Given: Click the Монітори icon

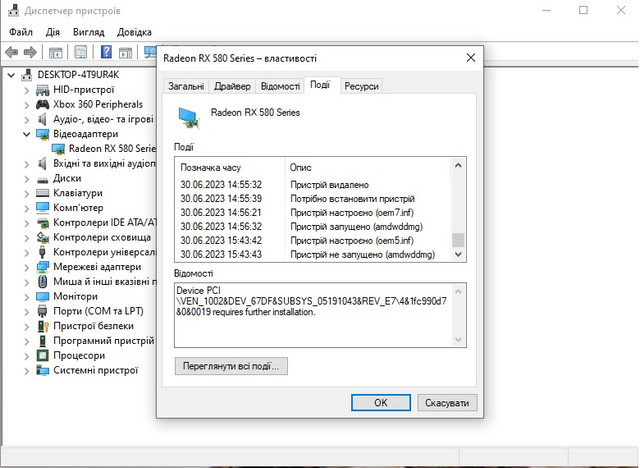Looking at the screenshot, I should pyautogui.click(x=43, y=296).
